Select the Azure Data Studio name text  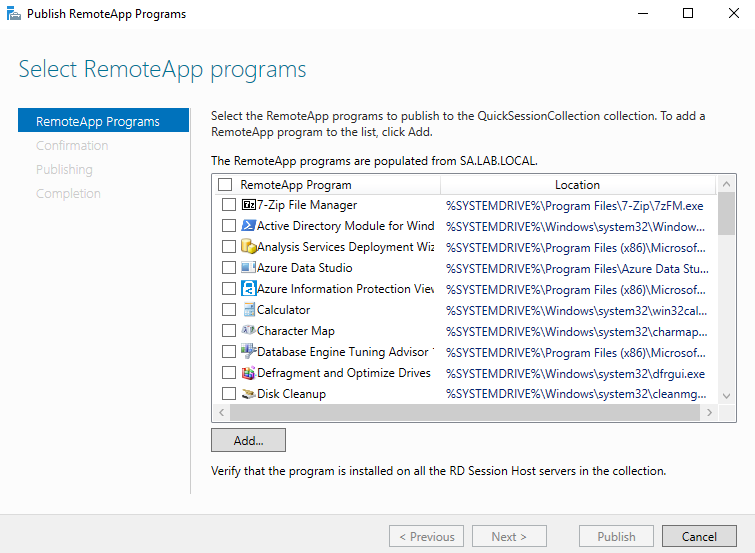(x=305, y=267)
